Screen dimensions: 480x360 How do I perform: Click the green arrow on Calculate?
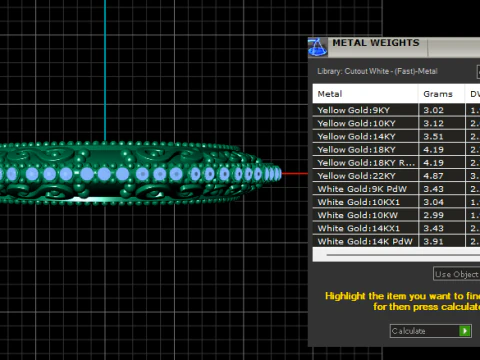point(465,331)
